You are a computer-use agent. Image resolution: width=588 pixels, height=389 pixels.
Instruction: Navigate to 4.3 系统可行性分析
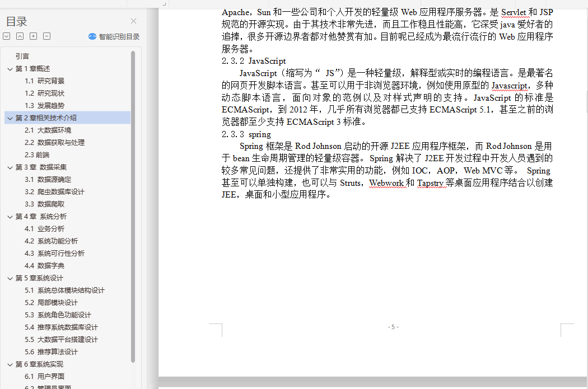(55, 254)
